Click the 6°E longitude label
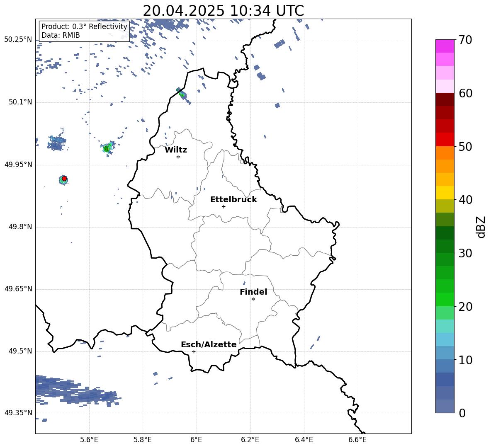The width and height of the screenshot is (491, 448). [196, 440]
